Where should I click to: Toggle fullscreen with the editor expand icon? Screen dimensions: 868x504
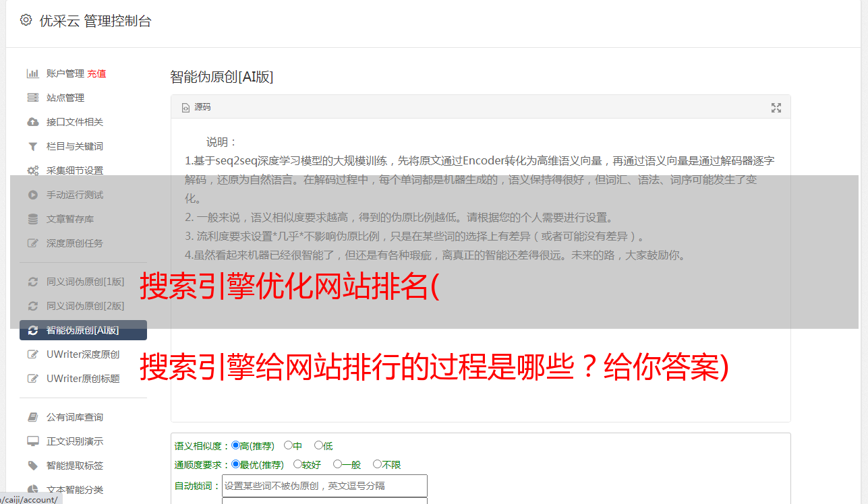[x=776, y=108]
